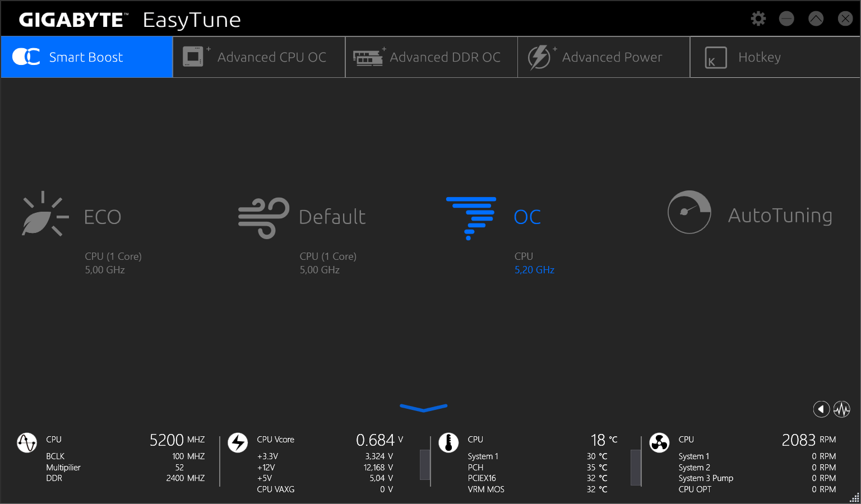Click the 18 °C CPU temperature reading
This screenshot has height=504, width=861.
click(604, 440)
